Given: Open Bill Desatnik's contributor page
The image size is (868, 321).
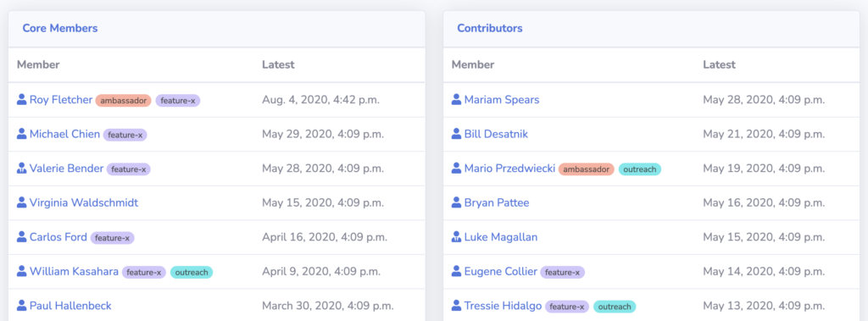Looking at the screenshot, I should 496,134.
